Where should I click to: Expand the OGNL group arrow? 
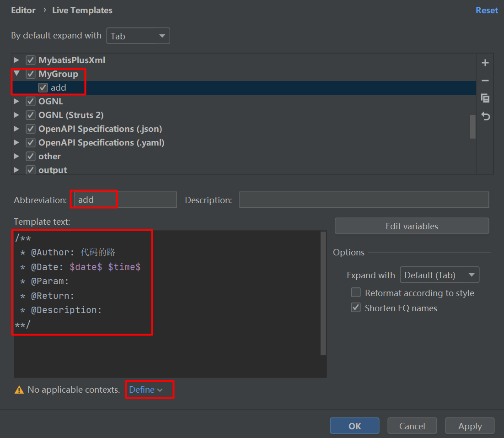(16, 101)
